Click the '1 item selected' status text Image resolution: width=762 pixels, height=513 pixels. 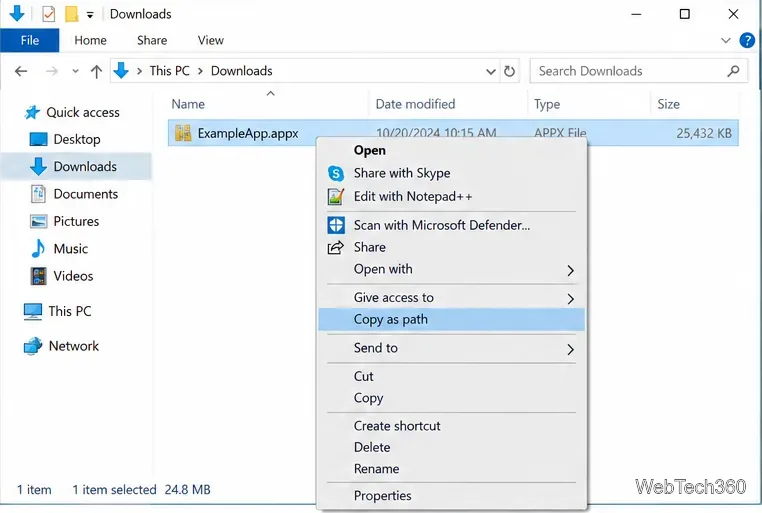(114, 490)
